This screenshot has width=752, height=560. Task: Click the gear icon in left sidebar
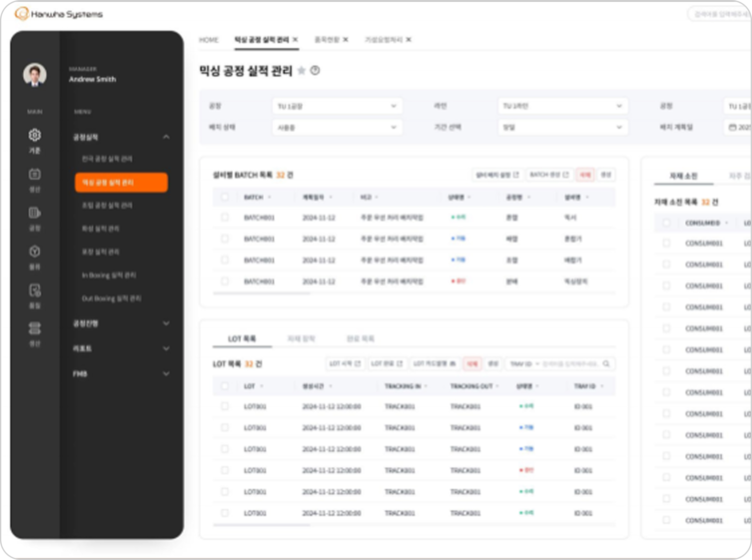tap(35, 135)
